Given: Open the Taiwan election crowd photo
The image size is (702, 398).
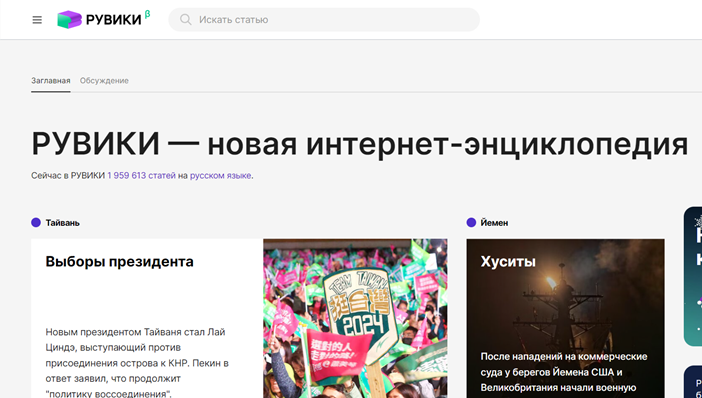Looking at the screenshot, I should point(355,318).
